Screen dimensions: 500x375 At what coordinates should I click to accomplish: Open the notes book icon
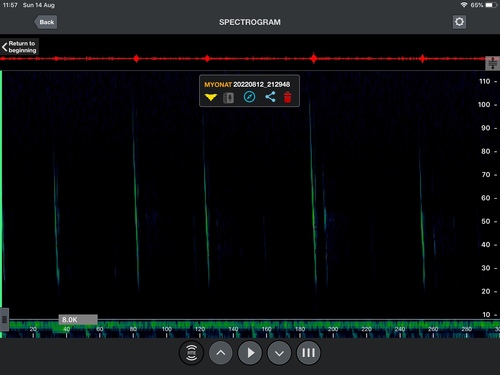[x=228, y=97]
